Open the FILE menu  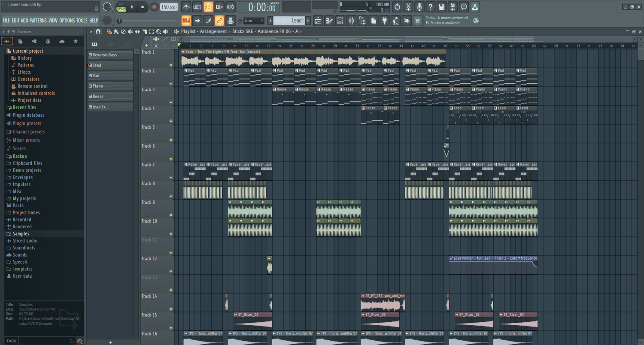click(6, 21)
